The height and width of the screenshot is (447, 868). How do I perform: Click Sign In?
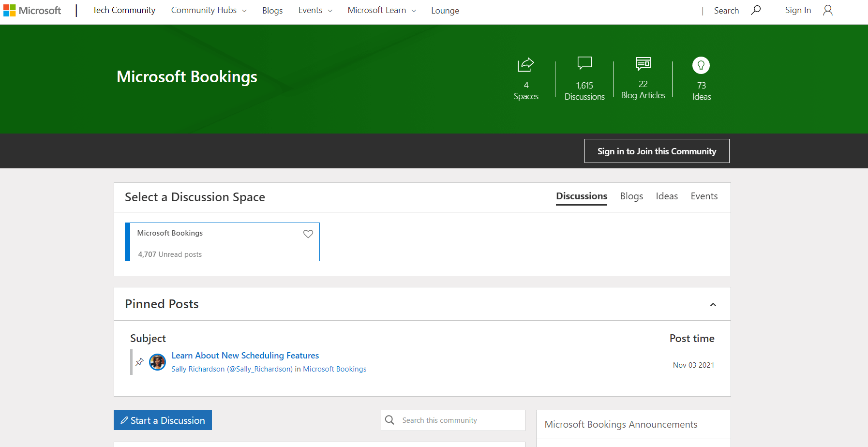pos(798,10)
